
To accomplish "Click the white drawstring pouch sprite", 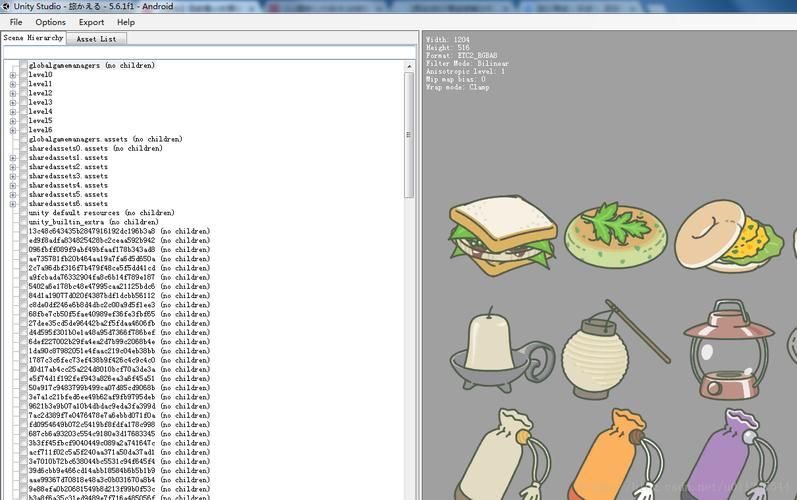I will point(503,454).
